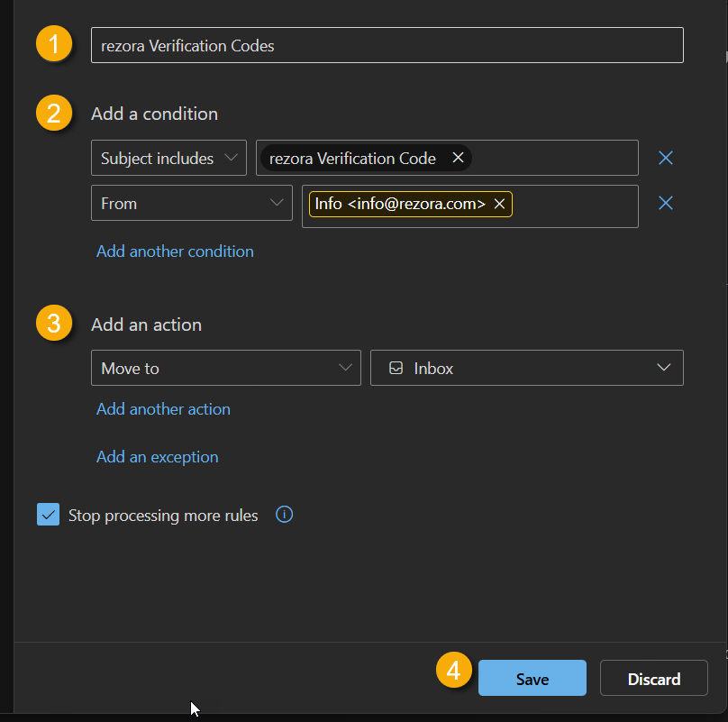728x722 pixels.
Task: Remove the info@rezora.com sender chip
Action: coord(499,204)
